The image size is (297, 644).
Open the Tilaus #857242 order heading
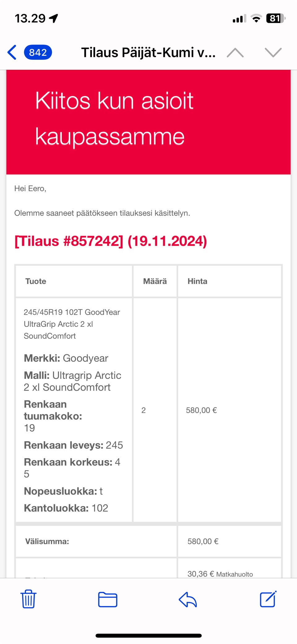(x=111, y=241)
